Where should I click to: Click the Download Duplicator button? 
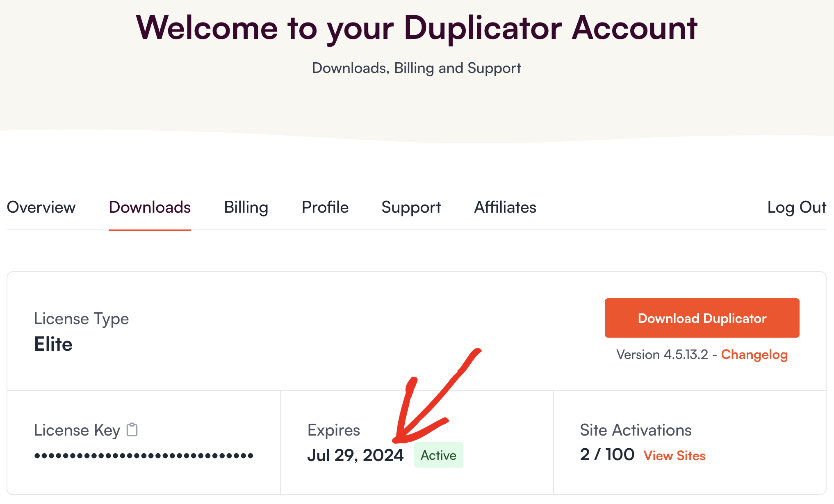pyautogui.click(x=702, y=318)
